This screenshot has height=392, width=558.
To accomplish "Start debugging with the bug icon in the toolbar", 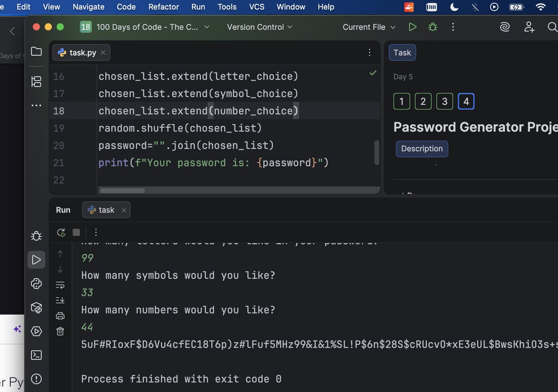I will click(x=432, y=27).
